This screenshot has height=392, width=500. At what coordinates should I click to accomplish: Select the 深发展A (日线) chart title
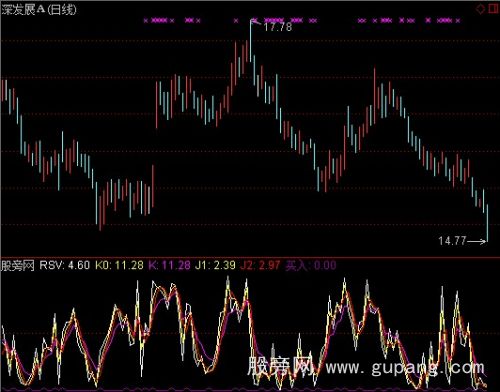tap(39, 9)
